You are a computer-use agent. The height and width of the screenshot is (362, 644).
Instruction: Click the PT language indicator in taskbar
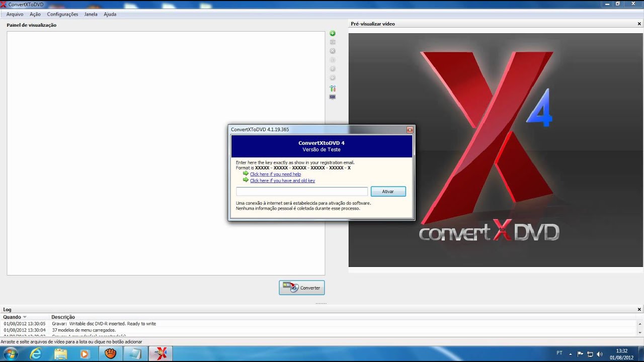point(560,353)
